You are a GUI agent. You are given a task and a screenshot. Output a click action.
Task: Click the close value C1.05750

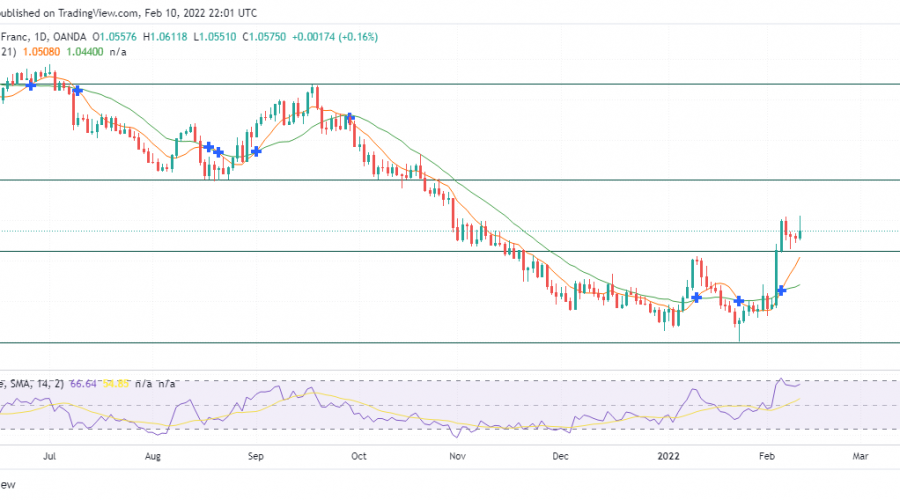[264, 37]
